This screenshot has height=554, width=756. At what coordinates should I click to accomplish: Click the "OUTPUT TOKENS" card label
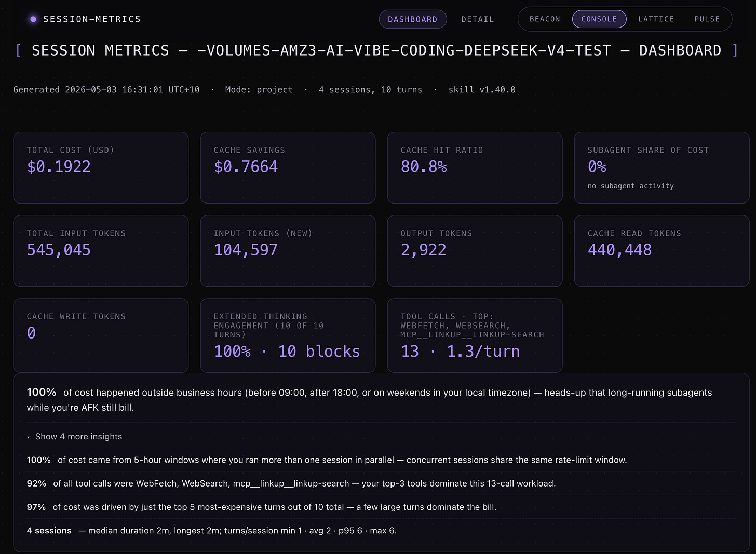[436, 233]
